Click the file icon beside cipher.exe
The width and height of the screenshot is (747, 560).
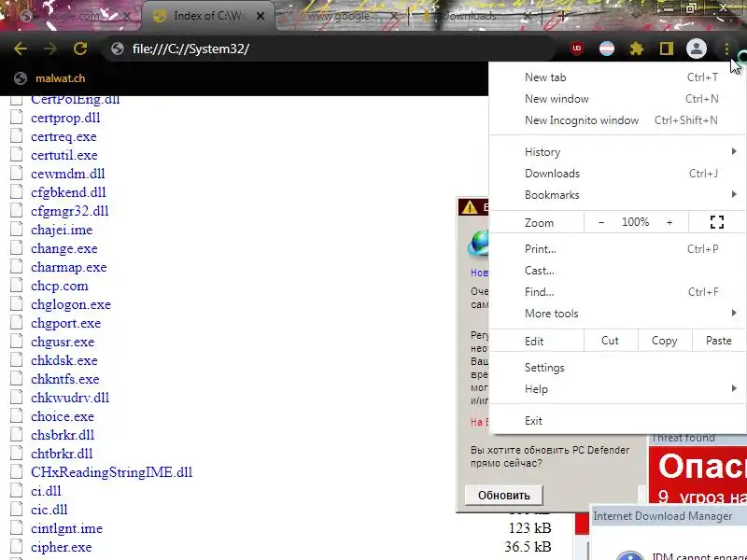17,547
